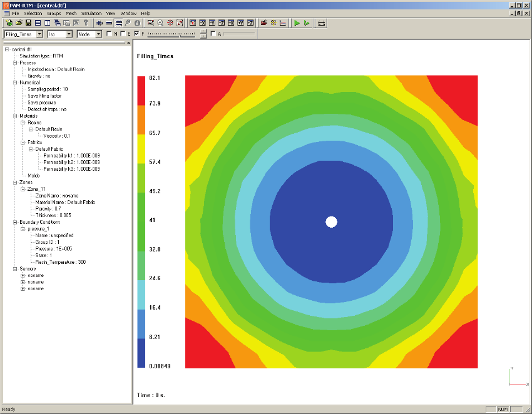Click the blue minus toolbar icon

(x=109, y=23)
